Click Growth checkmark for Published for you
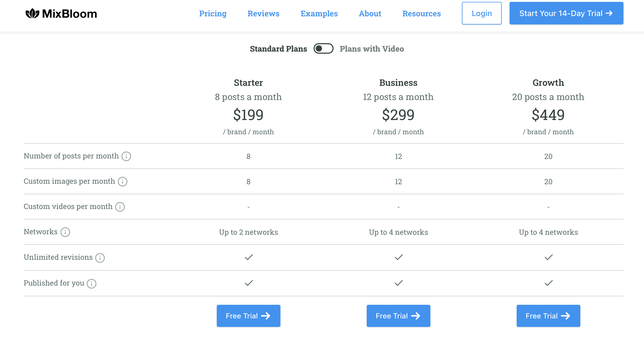 pos(549,283)
